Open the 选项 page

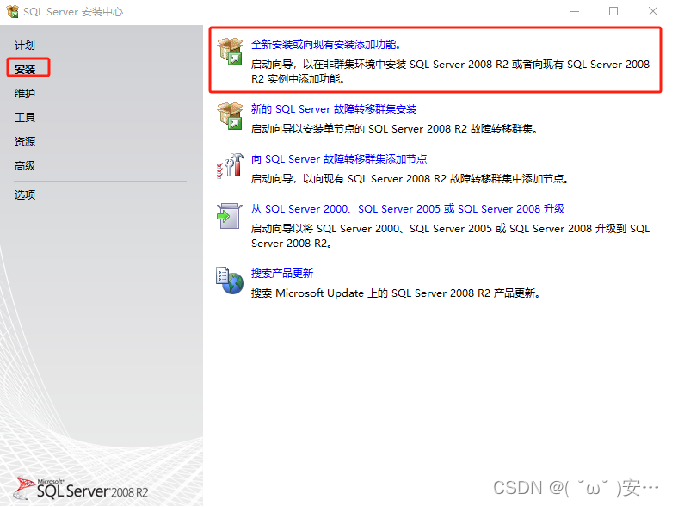pyautogui.click(x=24, y=195)
